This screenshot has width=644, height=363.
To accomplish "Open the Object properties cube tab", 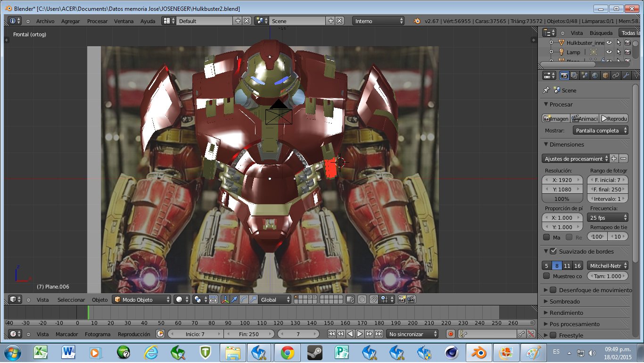I will click(x=605, y=75).
